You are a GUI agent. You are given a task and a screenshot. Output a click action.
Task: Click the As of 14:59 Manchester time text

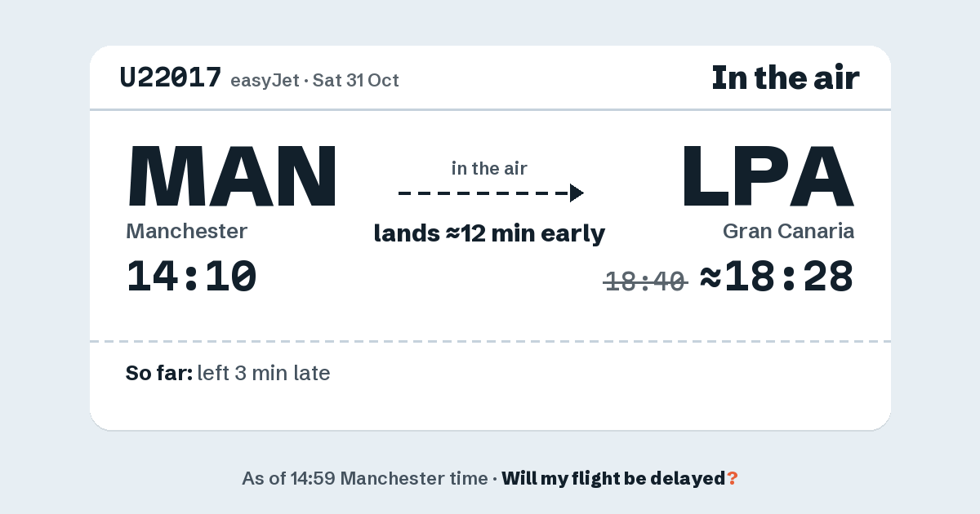[x=364, y=479]
